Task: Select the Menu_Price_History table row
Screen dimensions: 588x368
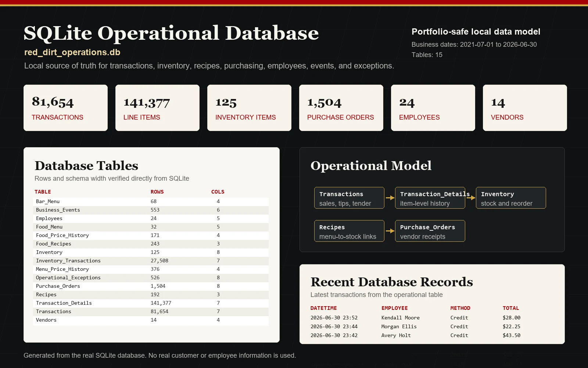Action: [x=151, y=269]
